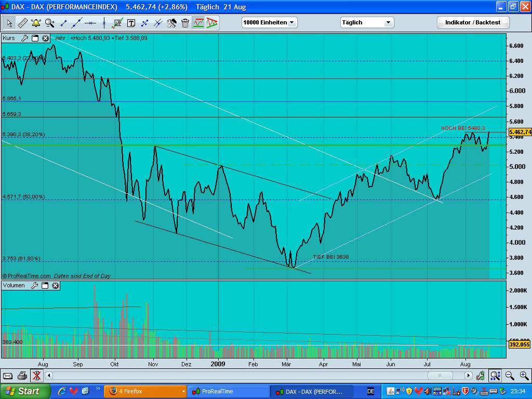Click the horizontal scrollbar thumb
Viewport: 532px width, 399px height.
click(x=440, y=376)
